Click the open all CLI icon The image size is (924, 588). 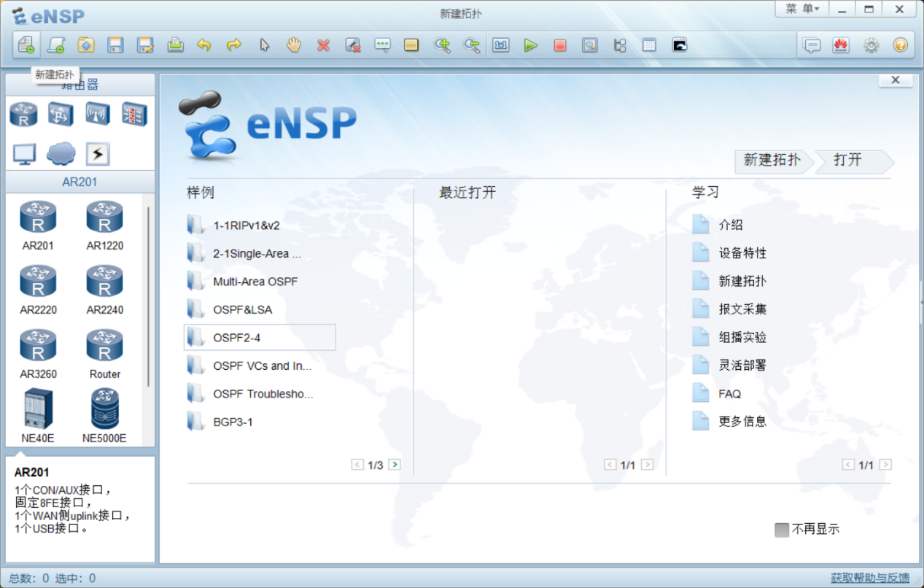pos(680,45)
